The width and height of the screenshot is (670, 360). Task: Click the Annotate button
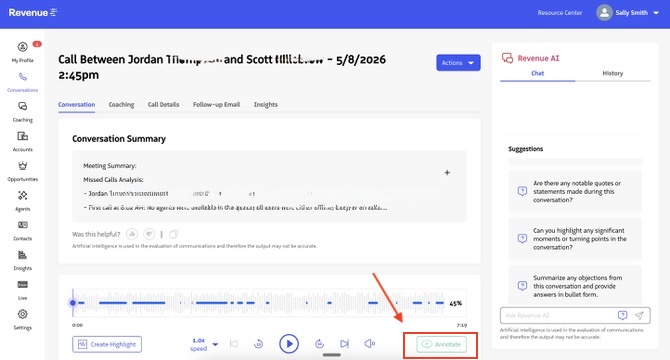coord(441,344)
